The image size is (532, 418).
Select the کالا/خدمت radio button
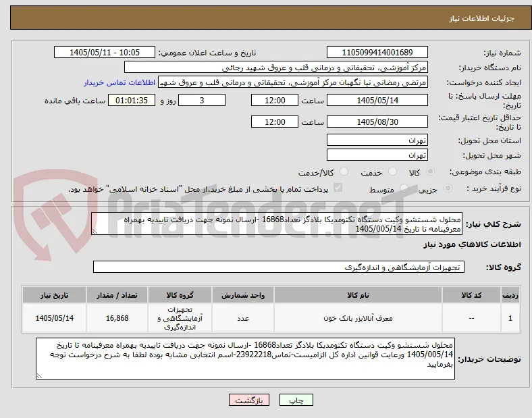pos(344,172)
